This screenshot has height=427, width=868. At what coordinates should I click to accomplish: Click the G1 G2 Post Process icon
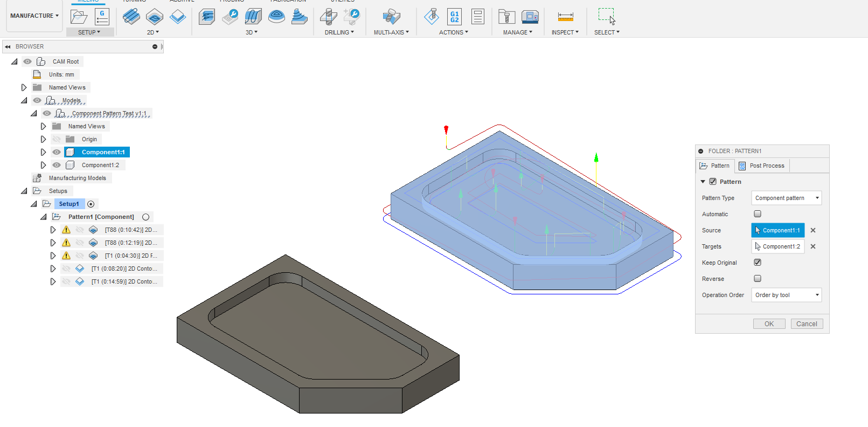click(x=455, y=17)
